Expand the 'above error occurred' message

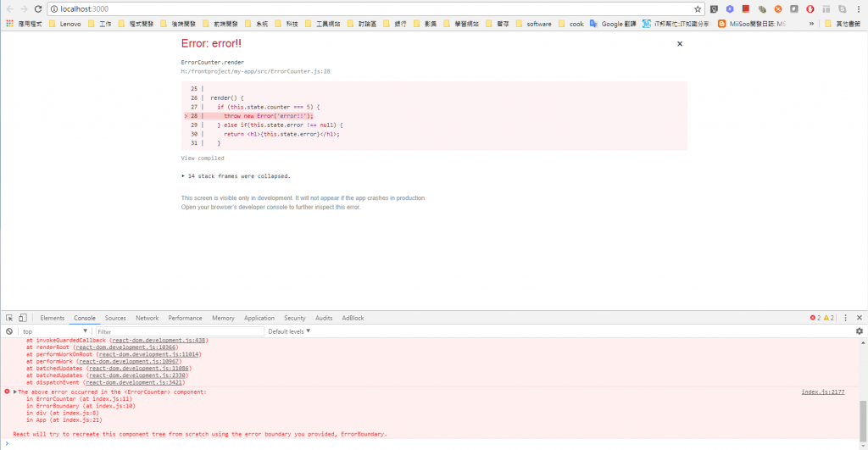[15, 392]
